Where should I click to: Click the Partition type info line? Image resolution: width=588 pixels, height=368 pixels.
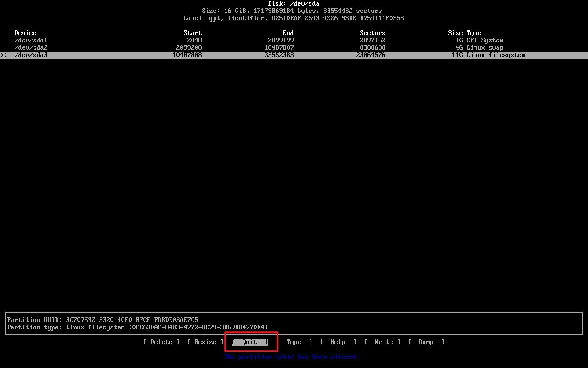pos(137,327)
